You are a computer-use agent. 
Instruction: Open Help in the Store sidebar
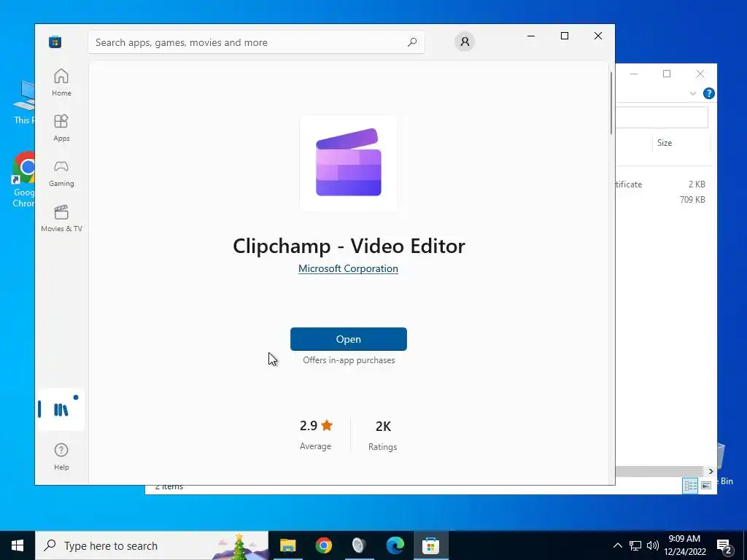pos(61,456)
